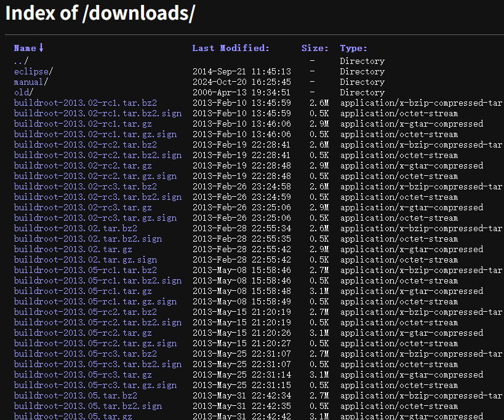
Task: Click the Name sort direction arrow
Action: point(41,48)
